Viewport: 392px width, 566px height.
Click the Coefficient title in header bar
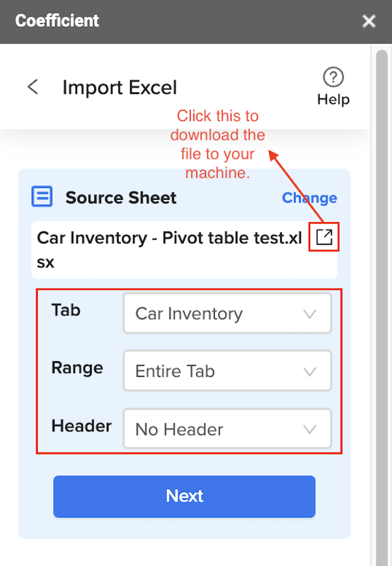(x=57, y=20)
